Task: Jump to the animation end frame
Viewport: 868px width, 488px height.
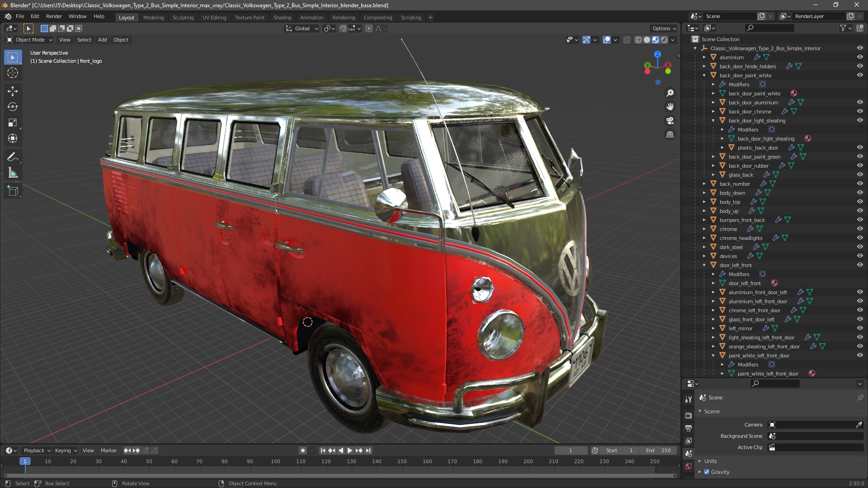Action: [368, 450]
